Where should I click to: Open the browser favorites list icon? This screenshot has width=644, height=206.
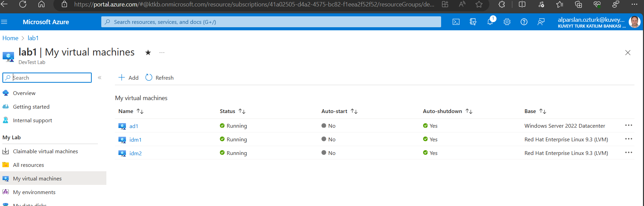[x=559, y=4]
